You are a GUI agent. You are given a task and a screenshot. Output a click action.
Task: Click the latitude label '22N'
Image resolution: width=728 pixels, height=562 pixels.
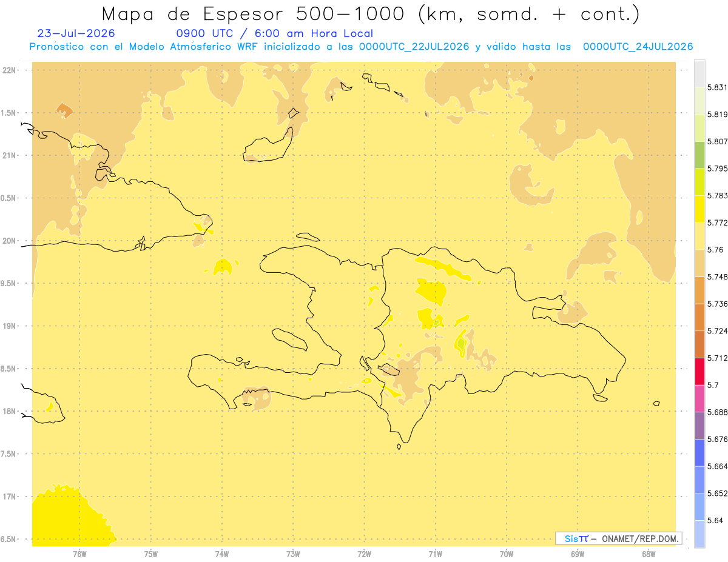8,70
